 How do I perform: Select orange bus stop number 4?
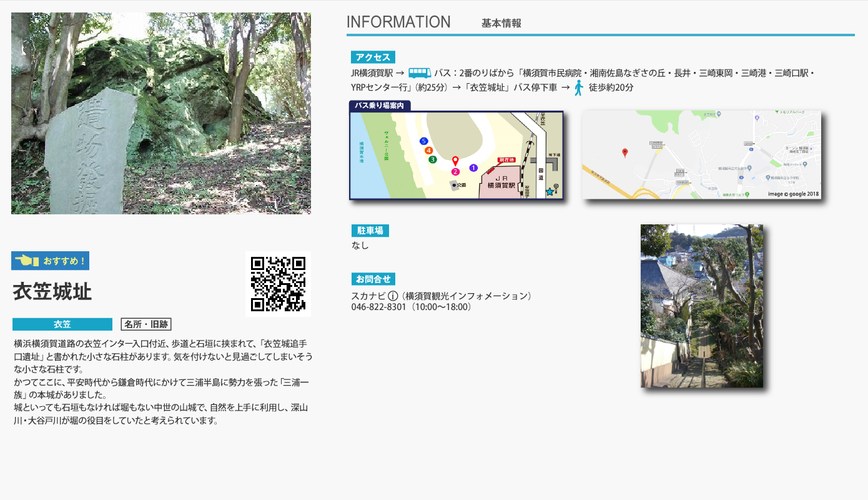[x=428, y=151]
